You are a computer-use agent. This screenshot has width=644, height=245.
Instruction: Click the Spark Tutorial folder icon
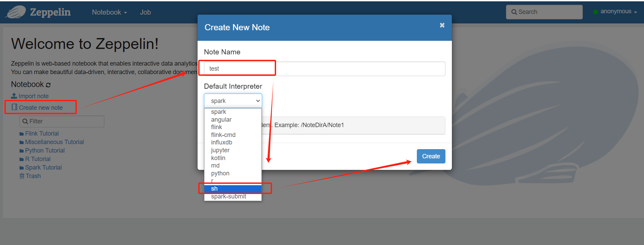pos(22,168)
